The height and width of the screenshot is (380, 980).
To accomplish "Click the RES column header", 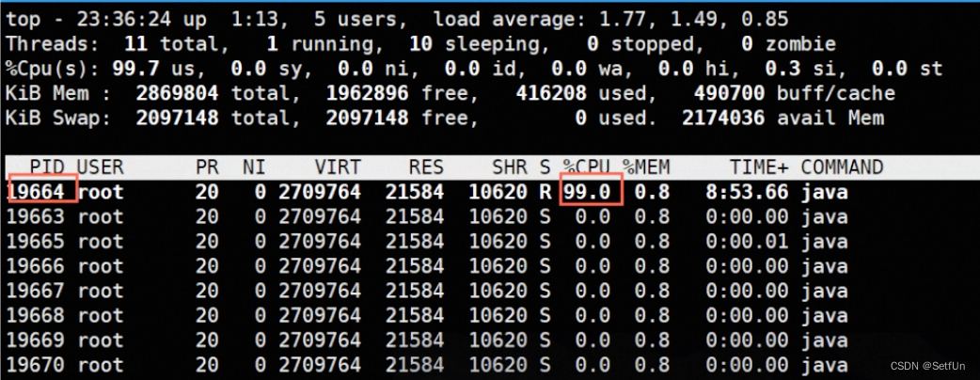I will pos(426,166).
